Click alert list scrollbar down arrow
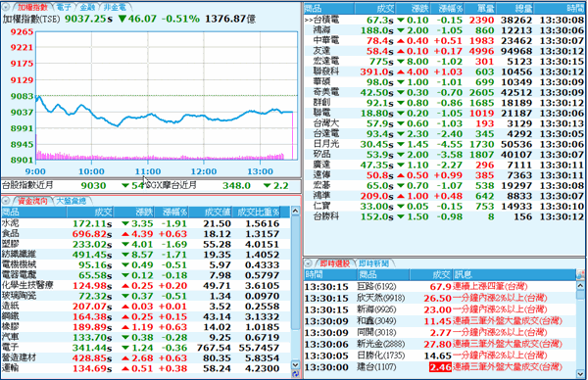This screenshot has width=588, height=380. pyautogui.click(x=580, y=373)
